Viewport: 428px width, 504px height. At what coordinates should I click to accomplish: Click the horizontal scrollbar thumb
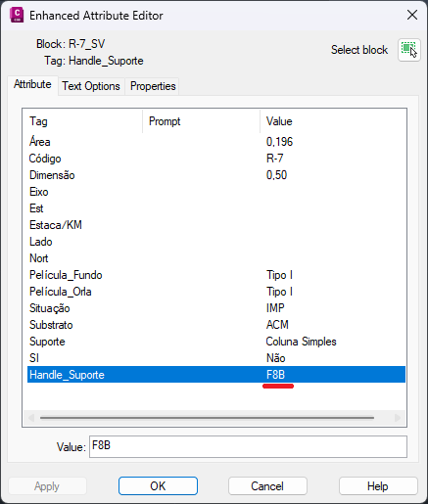click(207, 418)
